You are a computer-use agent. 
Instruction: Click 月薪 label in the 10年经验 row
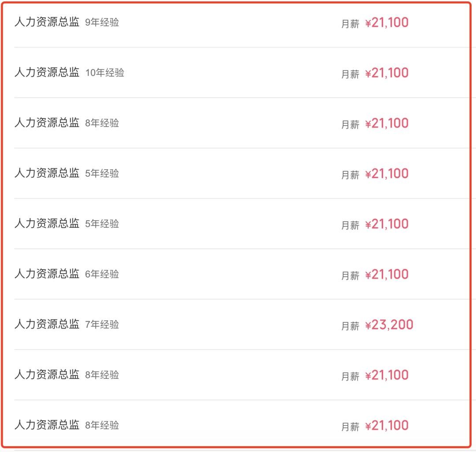[350, 74]
